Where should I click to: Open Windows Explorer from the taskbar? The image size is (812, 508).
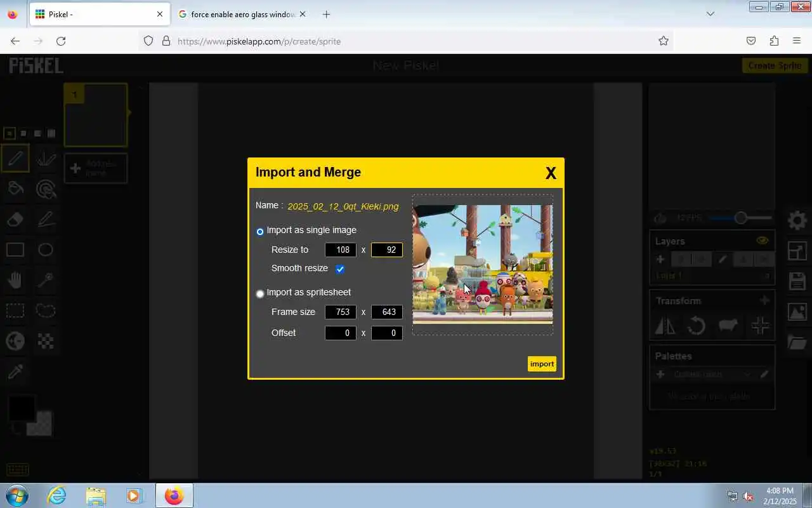click(96, 495)
